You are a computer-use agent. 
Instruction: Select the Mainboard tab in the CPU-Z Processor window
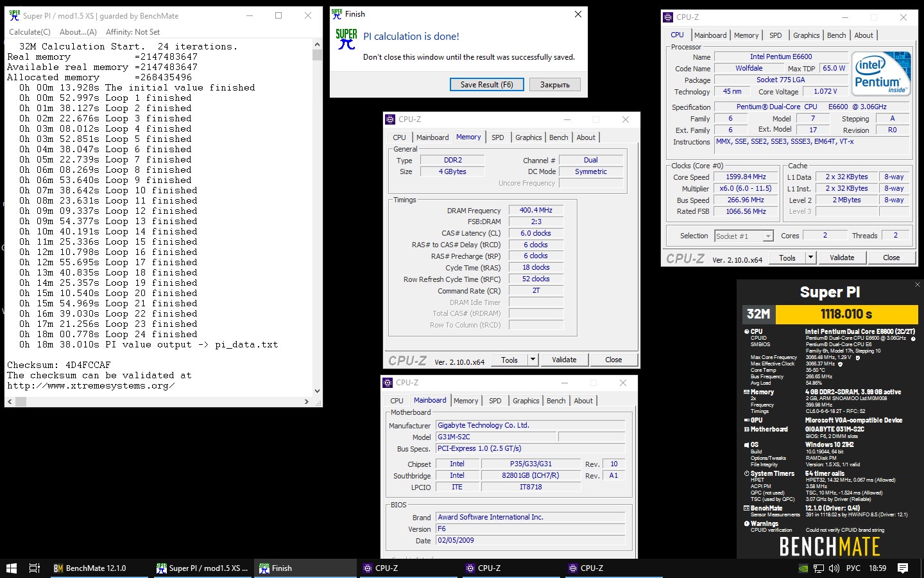[710, 35]
